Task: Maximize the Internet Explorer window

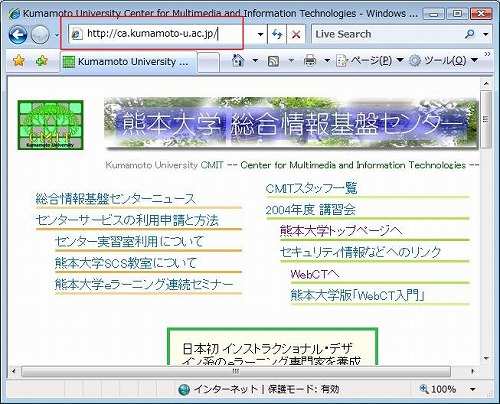Action: pyautogui.click(x=457, y=14)
